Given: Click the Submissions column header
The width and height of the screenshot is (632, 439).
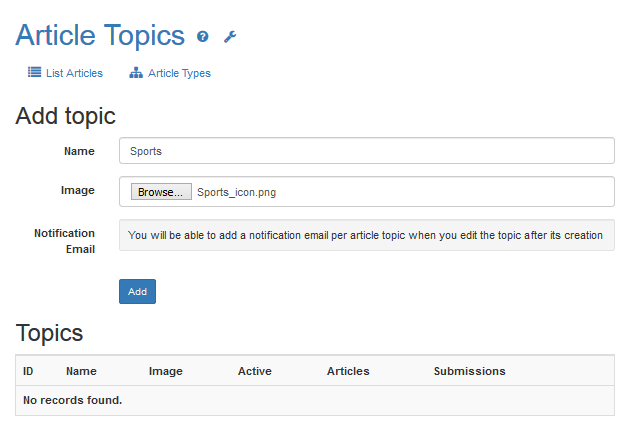Looking at the screenshot, I should (469, 371).
